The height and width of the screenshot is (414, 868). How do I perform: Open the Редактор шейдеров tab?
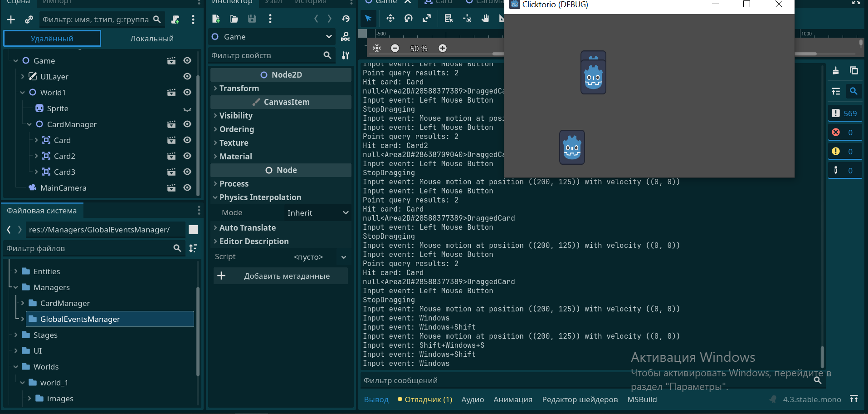[x=580, y=399]
